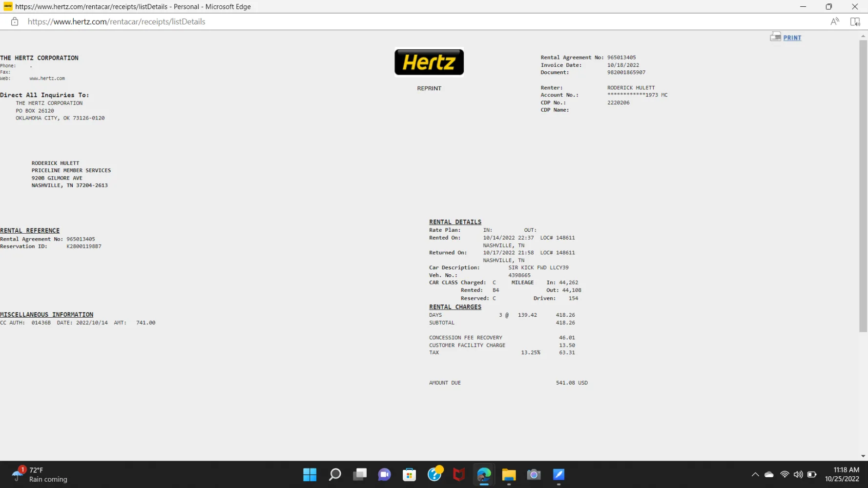
Task: Click the battery icon in tray
Action: click(x=812, y=474)
